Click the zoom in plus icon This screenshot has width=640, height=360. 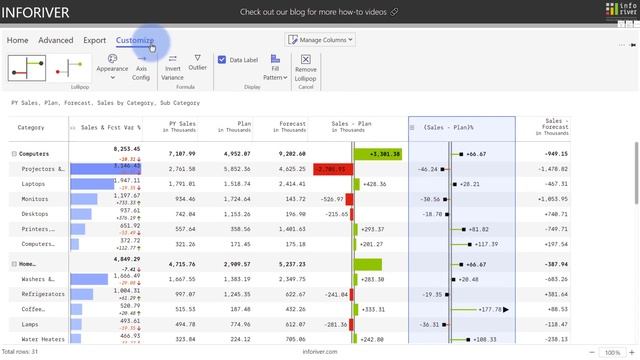click(x=632, y=352)
